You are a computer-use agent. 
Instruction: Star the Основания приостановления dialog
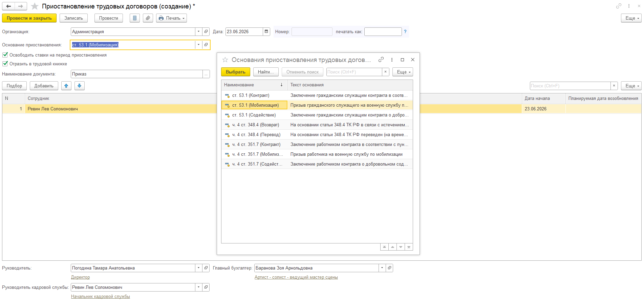[x=225, y=60]
